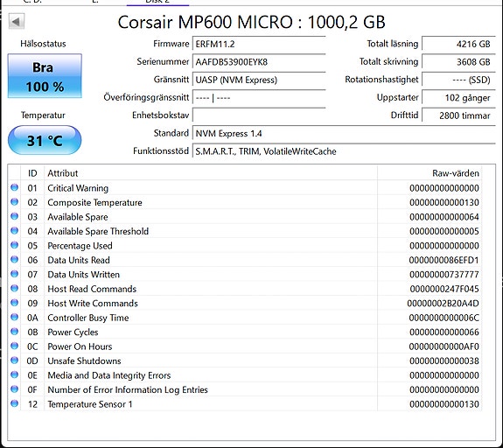Click status dot for Temperature Sensor 1
The image size is (503, 448).
coord(15,403)
